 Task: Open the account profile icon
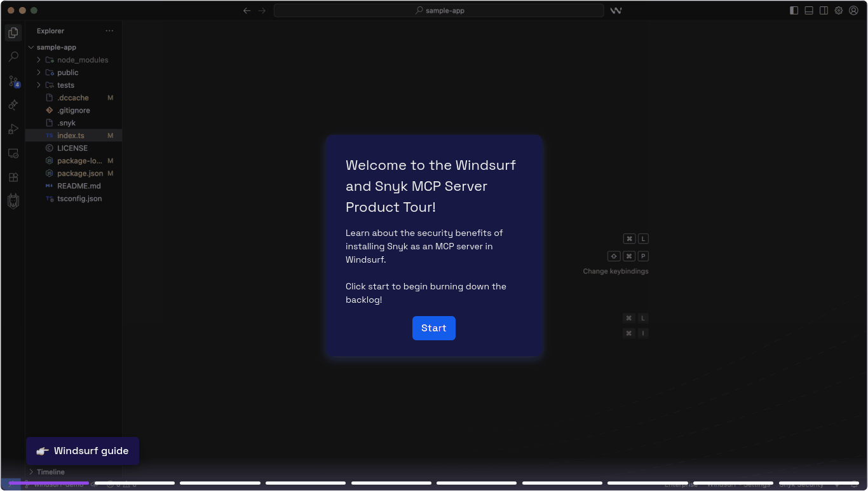click(853, 10)
